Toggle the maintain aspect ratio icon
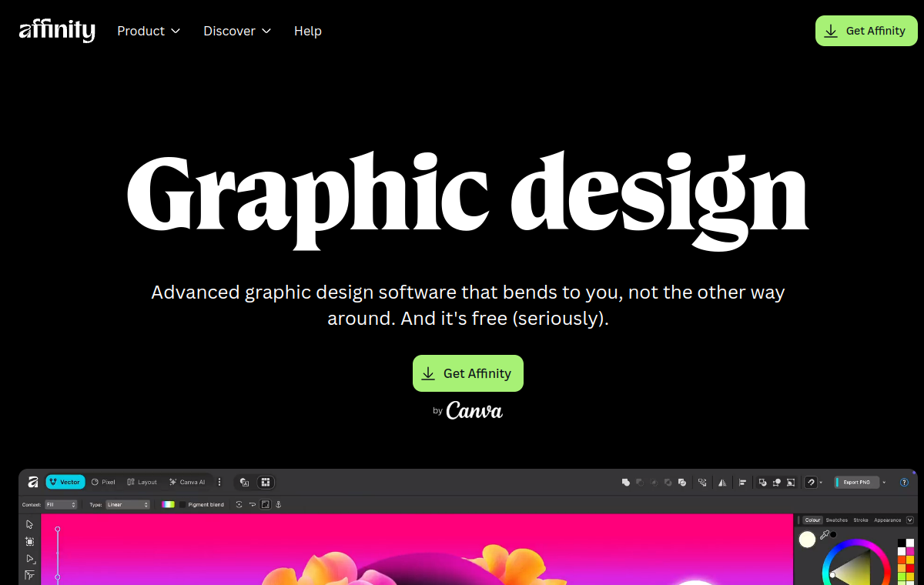 tap(265, 504)
